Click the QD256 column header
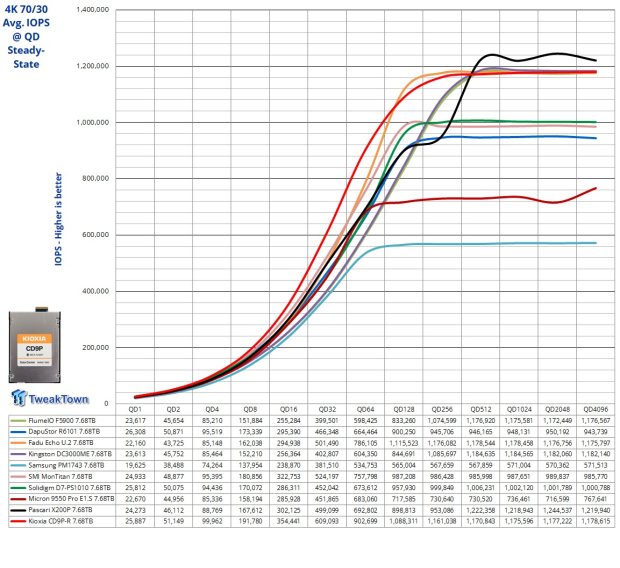This screenshot has width=620, height=568. tap(442, 409)
